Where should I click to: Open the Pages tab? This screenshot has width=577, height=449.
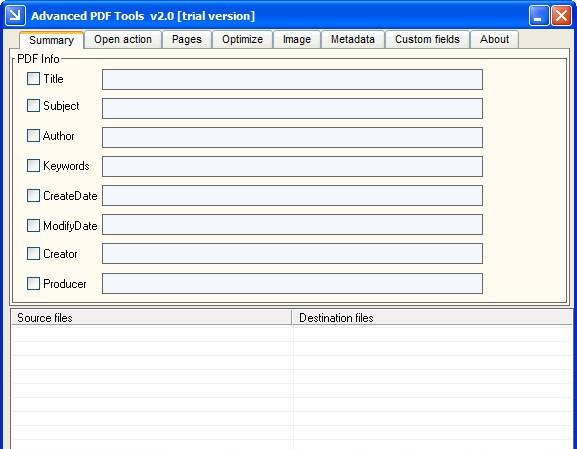[x=187, y=39]
